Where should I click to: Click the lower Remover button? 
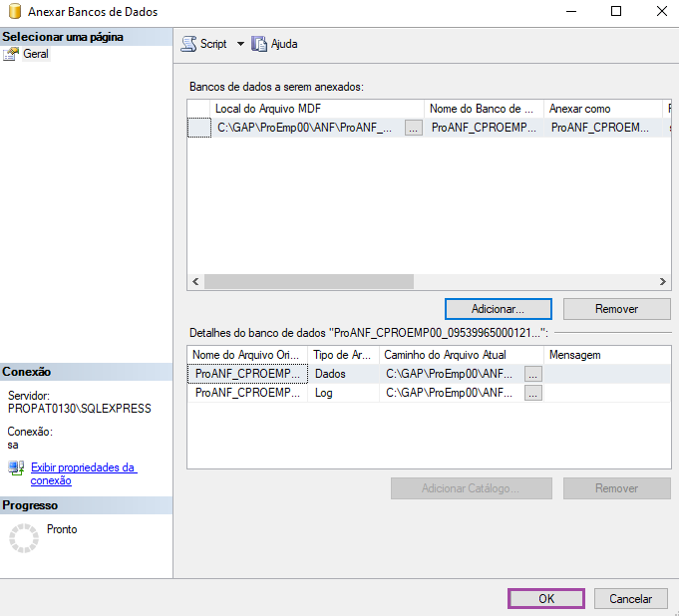pos(616,488)
